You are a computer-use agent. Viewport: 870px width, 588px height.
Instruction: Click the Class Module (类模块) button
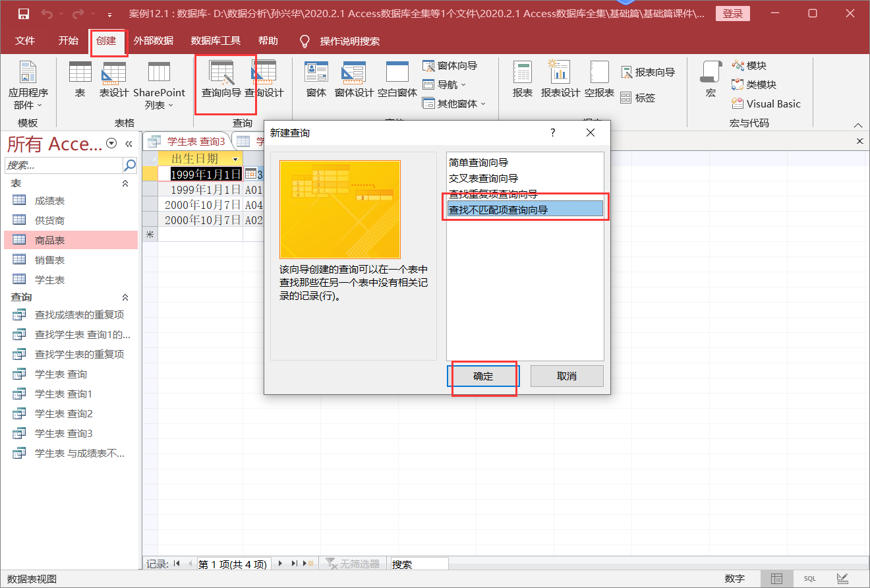(x=754, y=85)
